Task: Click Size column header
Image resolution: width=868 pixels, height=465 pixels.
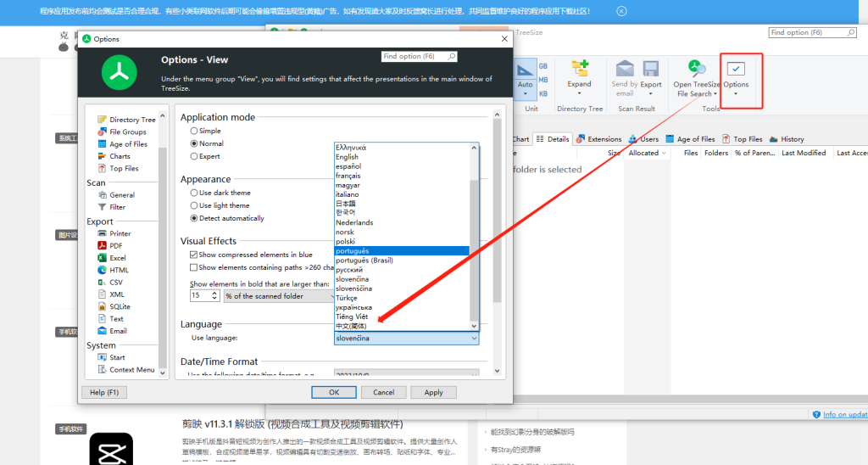Action: [614, 153]
